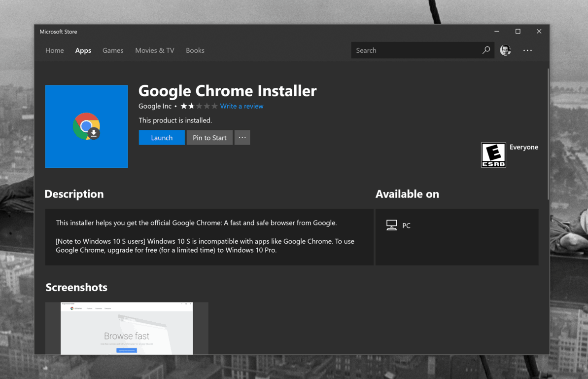Click the PC device icon

coord(391,225)
